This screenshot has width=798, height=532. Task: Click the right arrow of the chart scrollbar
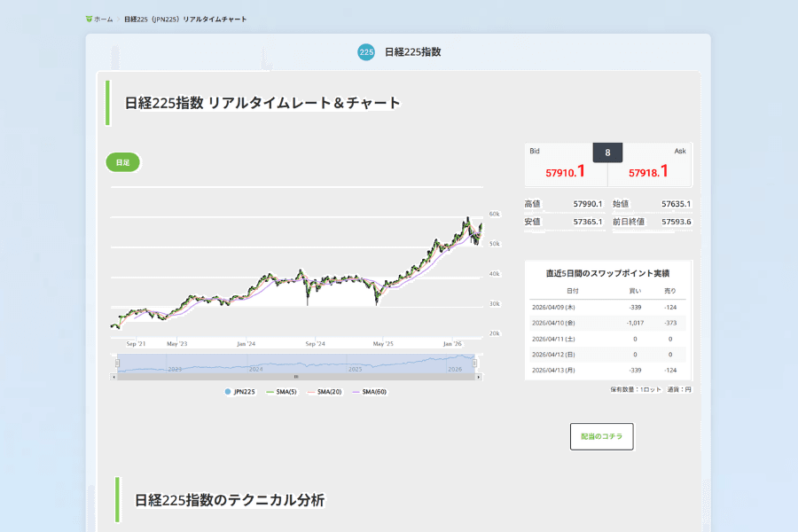(x=479, y=376)
